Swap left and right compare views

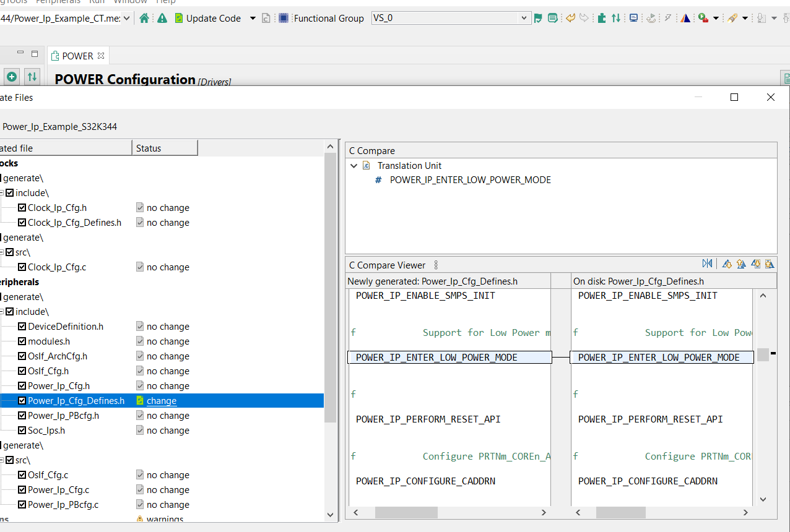coord(707,264)
